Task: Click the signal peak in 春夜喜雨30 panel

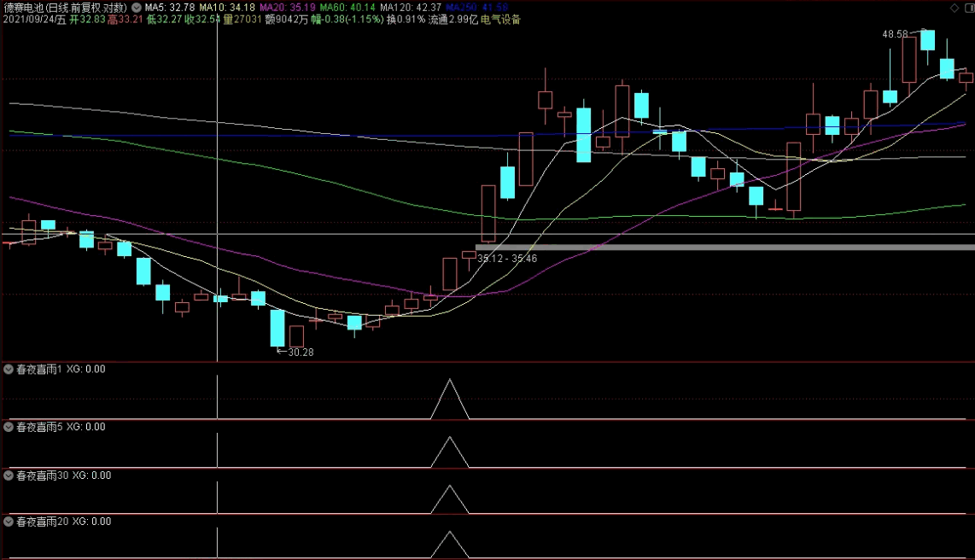Action: [450, 499]
